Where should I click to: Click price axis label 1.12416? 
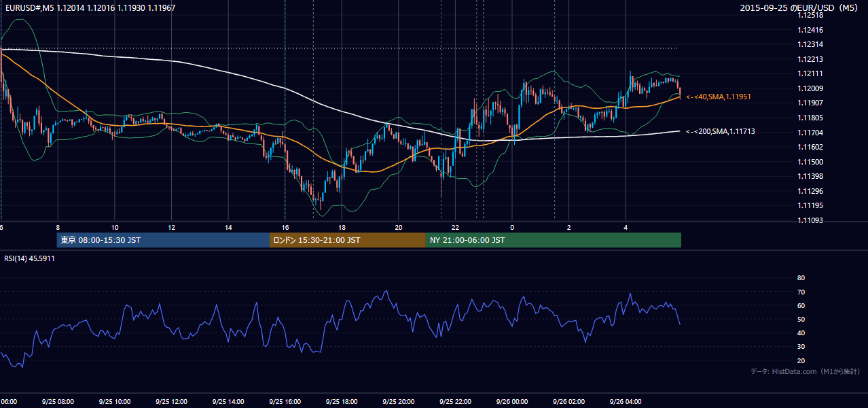(811, 30)
